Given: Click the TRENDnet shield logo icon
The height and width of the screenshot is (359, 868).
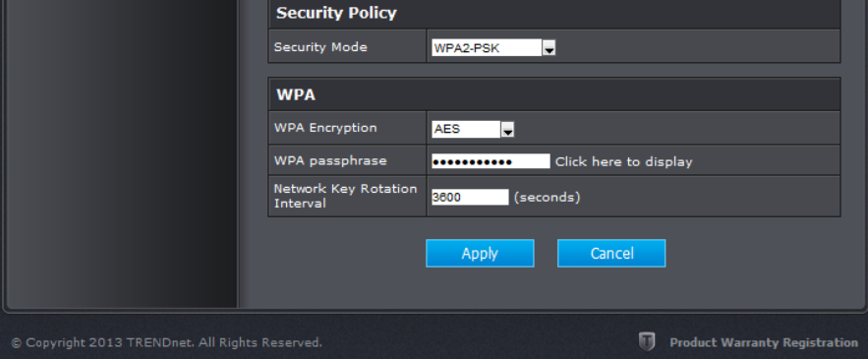Looking at the screenshot, I should point(646,342).
